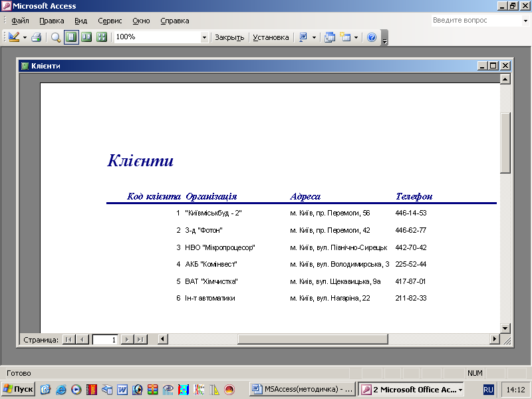
Task: Launch the red sphere app in quick launch
Action: (229, 389)
